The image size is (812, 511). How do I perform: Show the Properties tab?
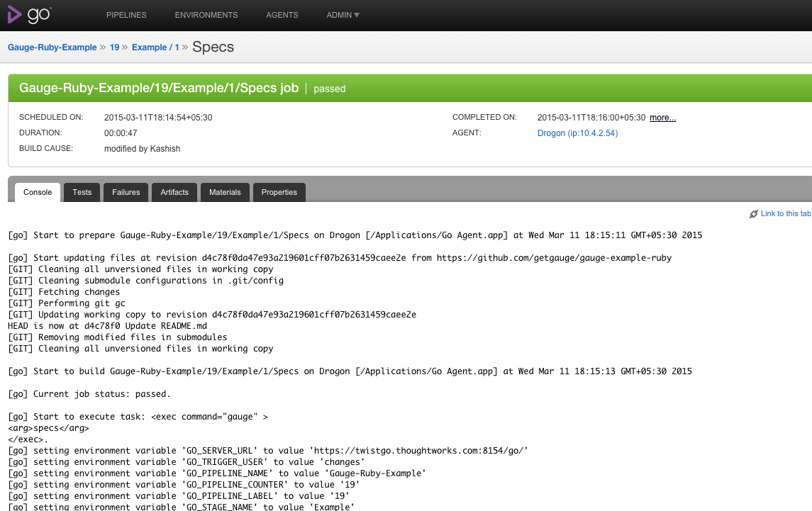tap(279, 192)
